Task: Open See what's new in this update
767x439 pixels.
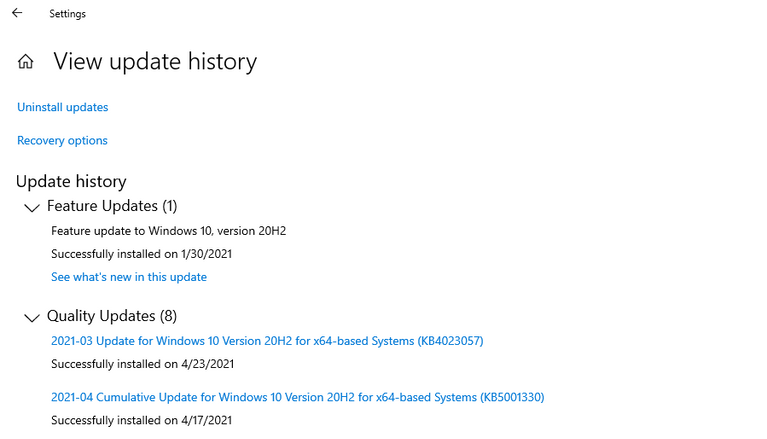Action: pos(129,277)
